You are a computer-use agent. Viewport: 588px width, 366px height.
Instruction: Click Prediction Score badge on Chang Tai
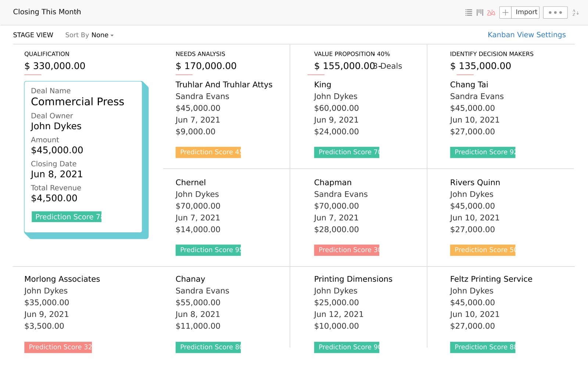[x=483, y=152]
